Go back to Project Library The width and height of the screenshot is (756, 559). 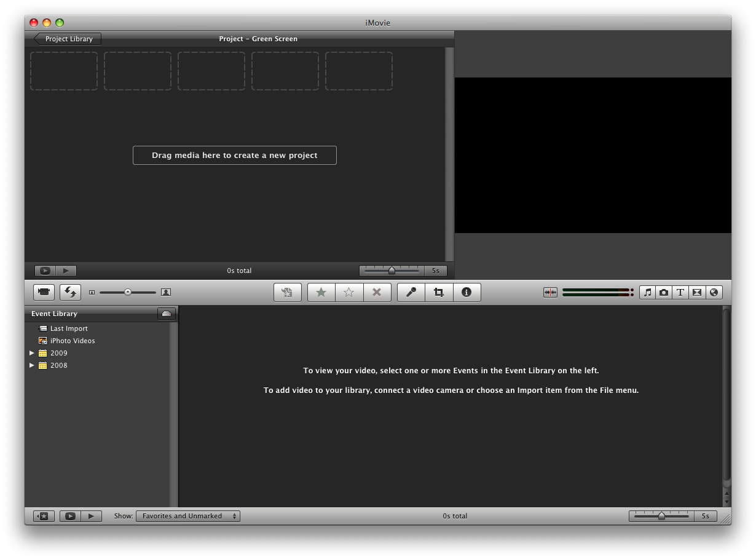(x=67, y=39)
